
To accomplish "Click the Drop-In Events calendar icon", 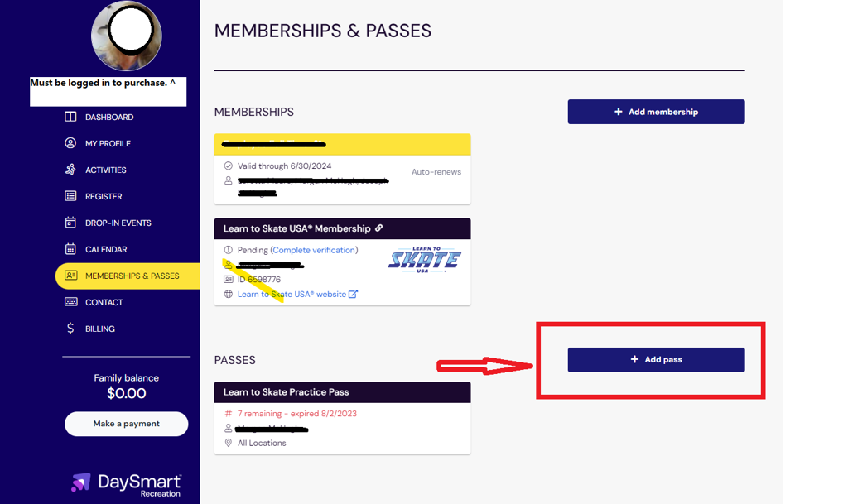I will click(70, 223).
